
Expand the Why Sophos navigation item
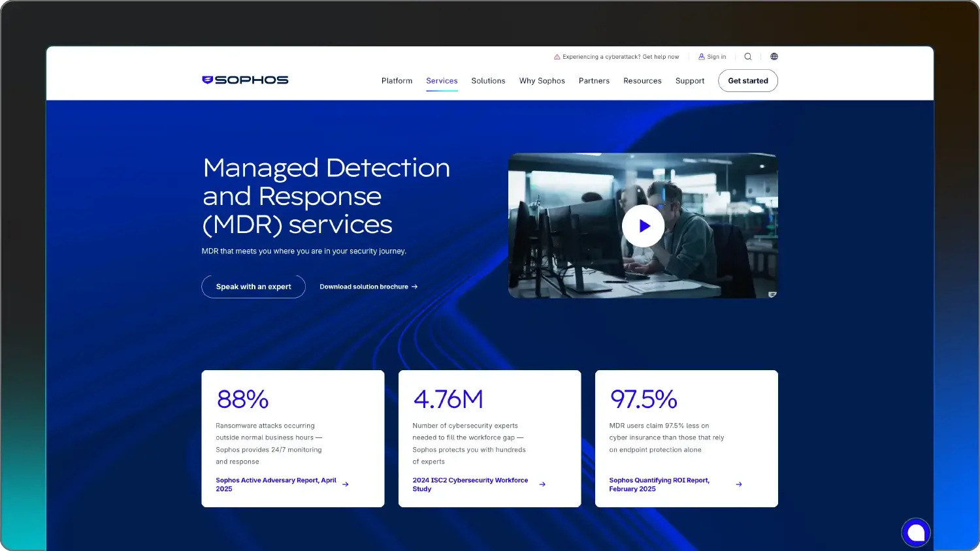pyautogui.click(x=542, y=80)
